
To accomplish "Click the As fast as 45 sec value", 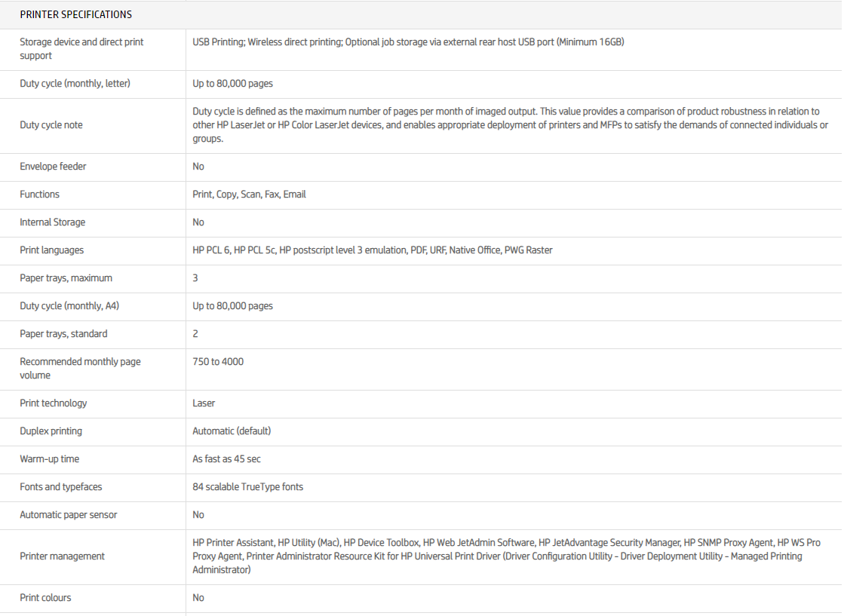I will tap(226, 459).
